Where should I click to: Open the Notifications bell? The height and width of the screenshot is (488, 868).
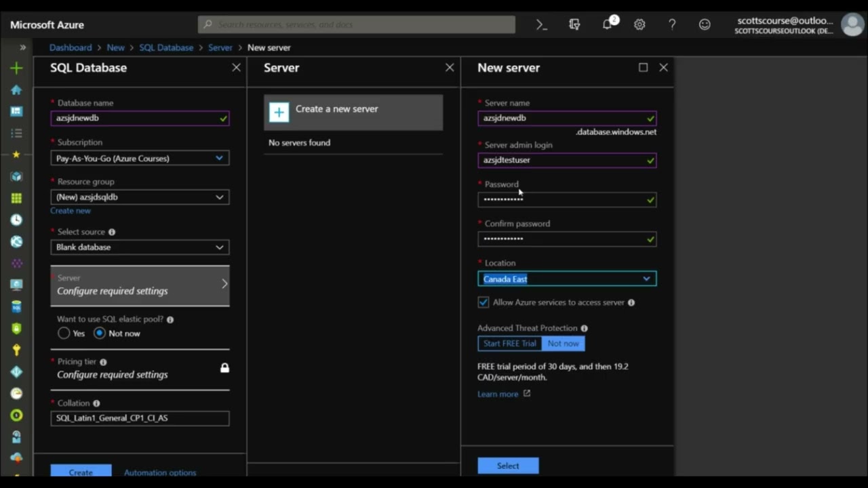tap(607, 24)
